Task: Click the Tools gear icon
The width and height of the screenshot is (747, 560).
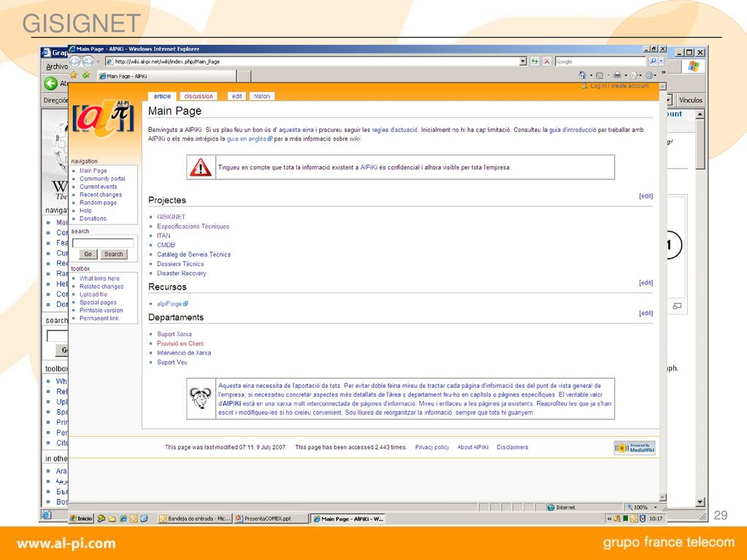Action: [x=649, y=75]
